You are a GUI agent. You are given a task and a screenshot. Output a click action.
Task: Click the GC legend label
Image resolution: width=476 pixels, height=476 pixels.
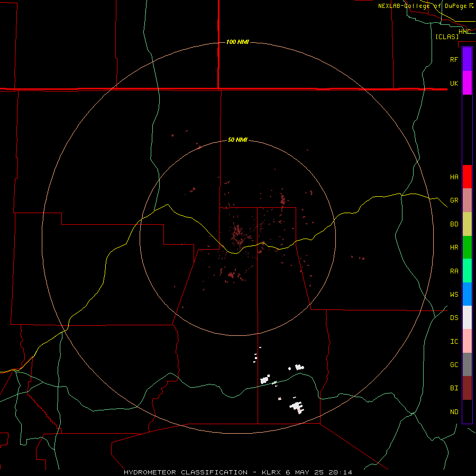pos(454,365)
